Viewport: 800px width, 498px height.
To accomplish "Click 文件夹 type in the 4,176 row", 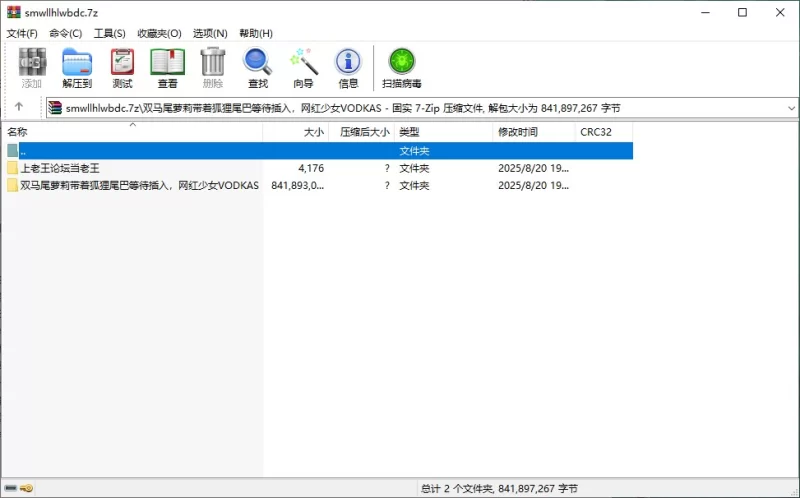I will click(414, 168).
